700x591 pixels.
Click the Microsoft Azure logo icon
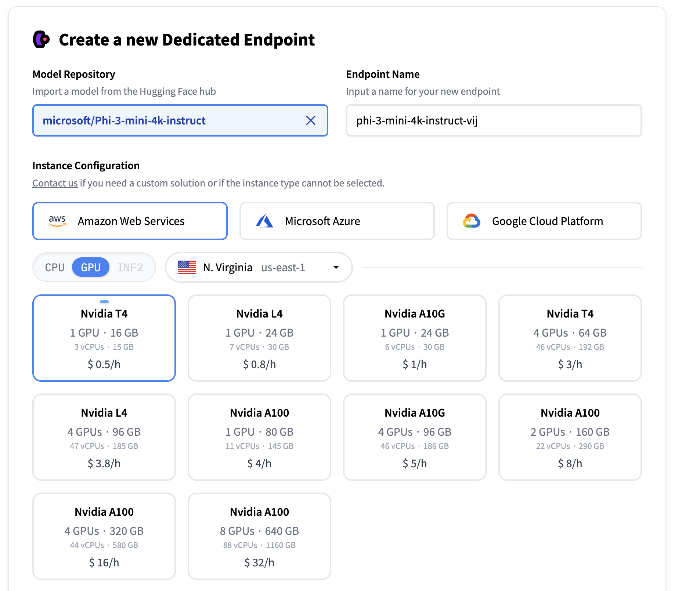point(265,221)
